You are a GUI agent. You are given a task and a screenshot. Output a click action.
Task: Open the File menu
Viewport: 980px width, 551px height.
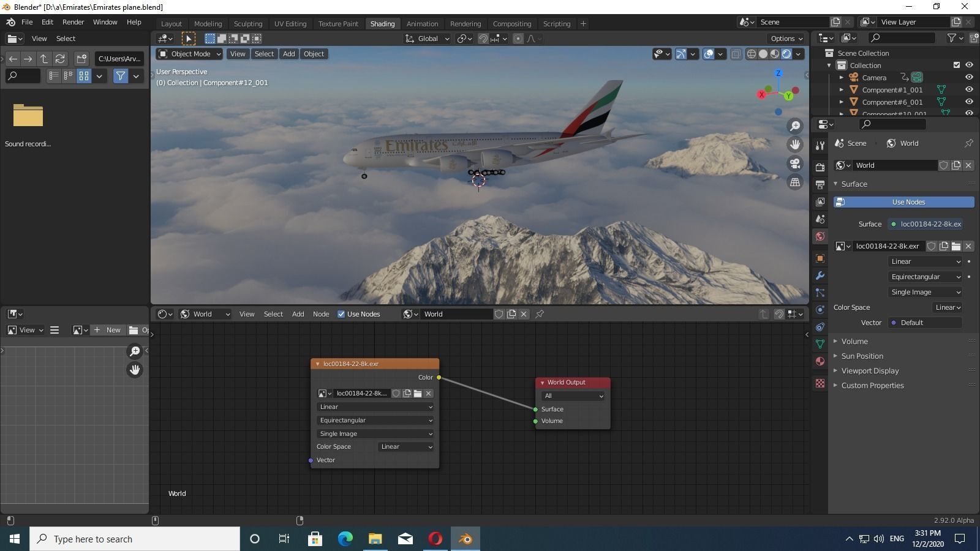click(x=27, y=22)
